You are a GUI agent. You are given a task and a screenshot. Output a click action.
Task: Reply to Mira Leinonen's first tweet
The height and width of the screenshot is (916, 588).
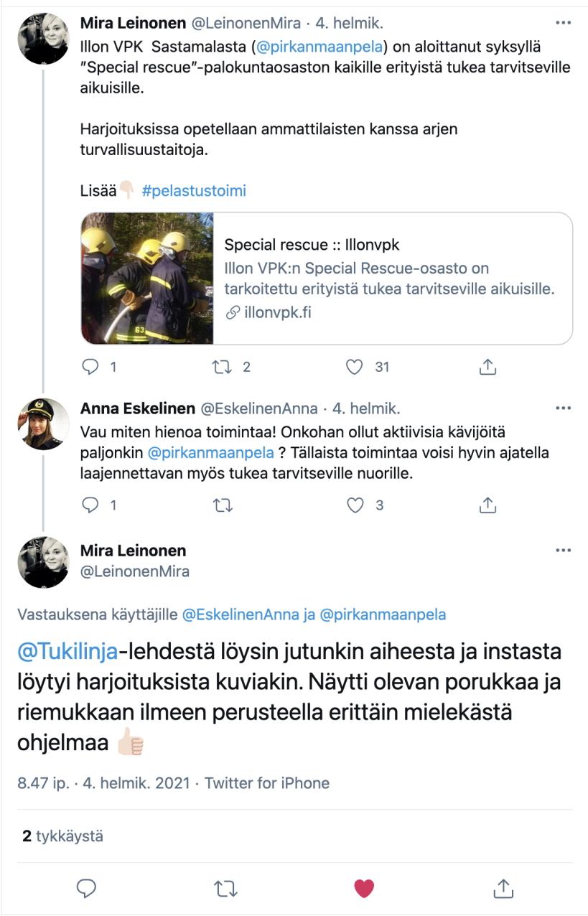90,367
